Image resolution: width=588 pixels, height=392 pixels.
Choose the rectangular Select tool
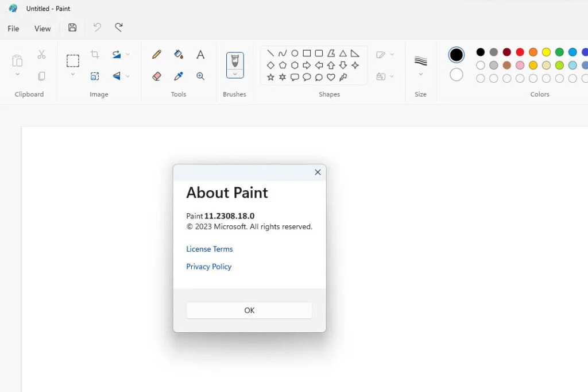point(73,61)
